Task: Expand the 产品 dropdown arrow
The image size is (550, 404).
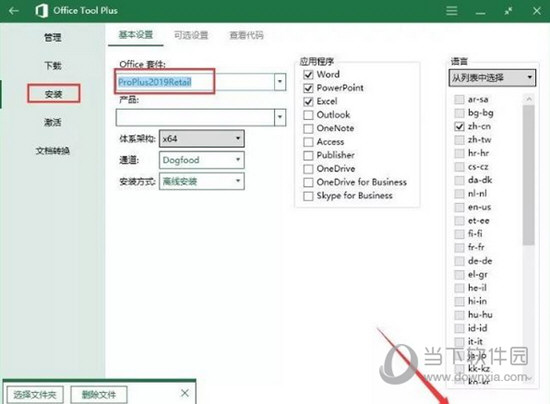Action: (x=280, y=117)
